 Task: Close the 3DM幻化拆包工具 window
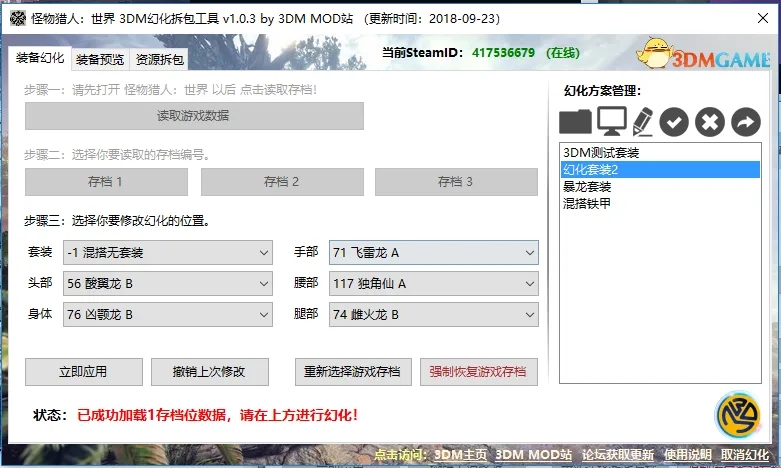point(763,18)
